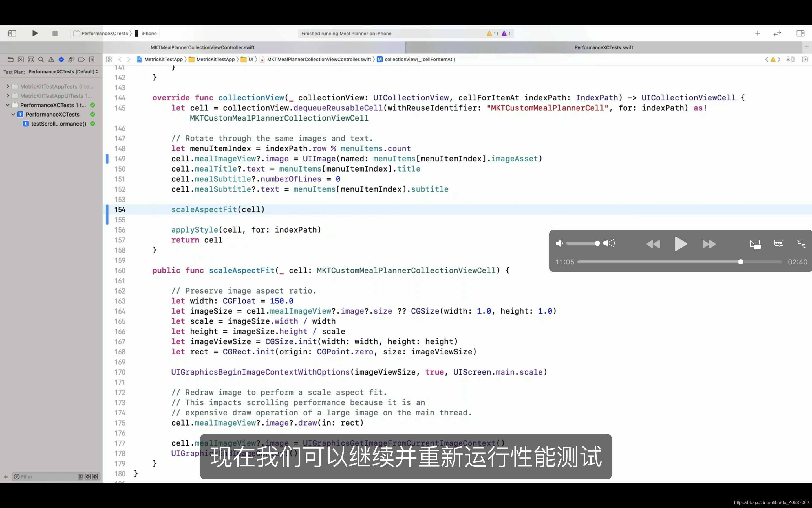Toggle the middle filter option in navigator footer
Screen dimensions: 812x508
(x=88, y=477)
